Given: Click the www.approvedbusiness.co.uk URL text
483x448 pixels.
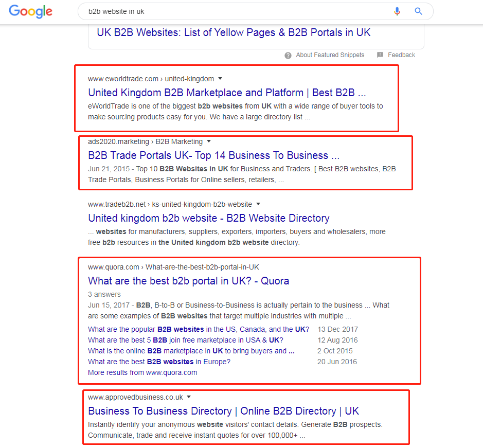Looking at the screenshot, I should (135, 397).
